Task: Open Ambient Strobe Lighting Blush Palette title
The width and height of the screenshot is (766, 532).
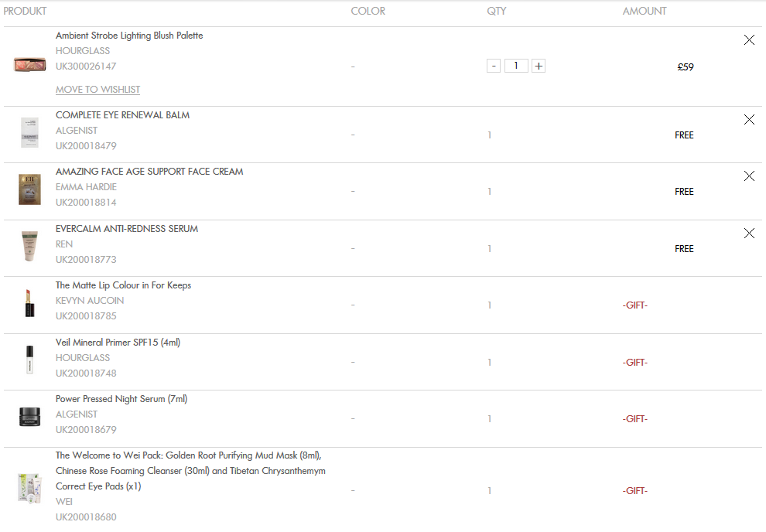Action: tap(129, 36)
